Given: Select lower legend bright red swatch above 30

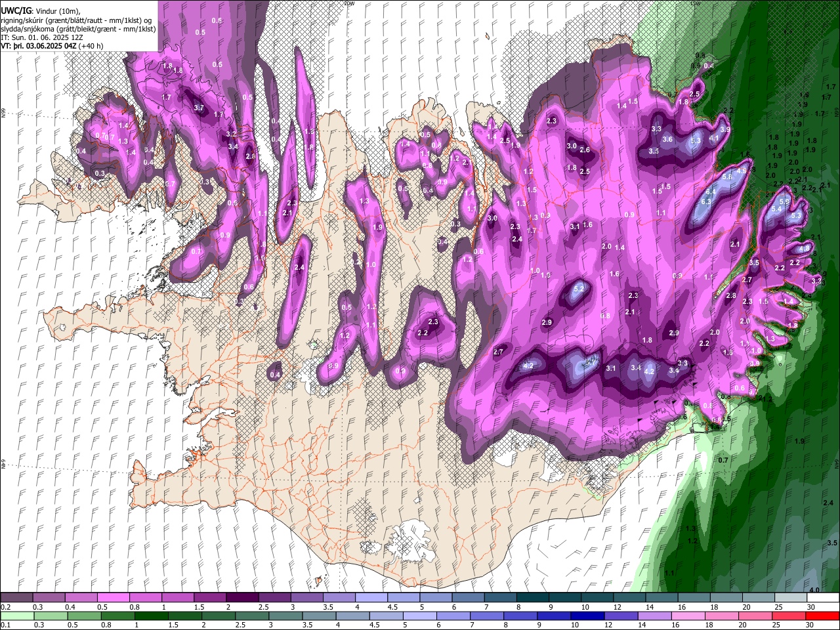Looking at the screenshot, I should (821, 616).
